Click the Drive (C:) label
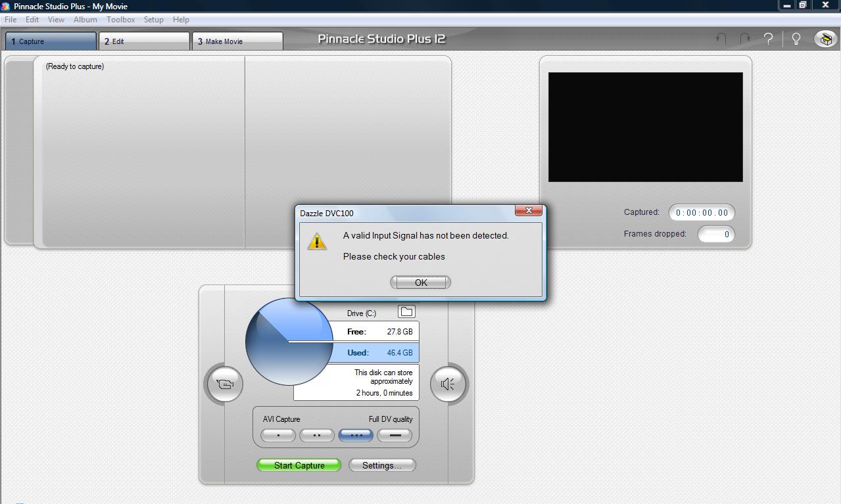This screenshot has height=504, width=841. pyautogui.click(x=362, y=313)
